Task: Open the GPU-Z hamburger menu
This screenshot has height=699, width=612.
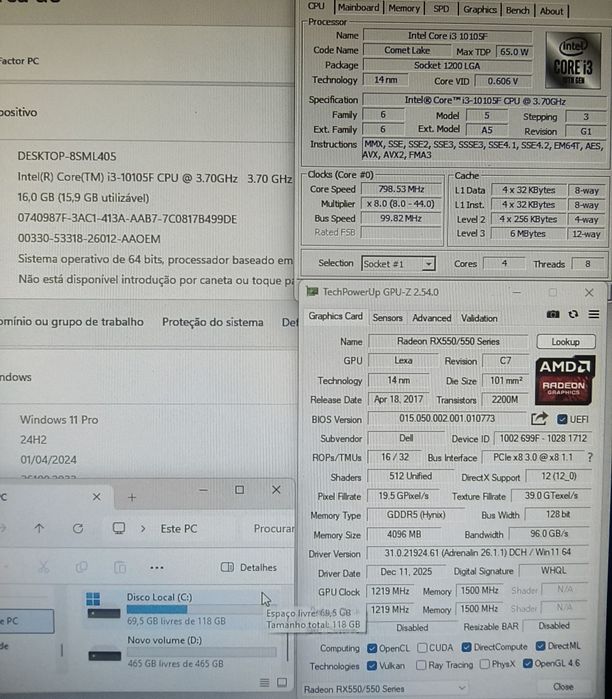Action: [x=594, y=314]
